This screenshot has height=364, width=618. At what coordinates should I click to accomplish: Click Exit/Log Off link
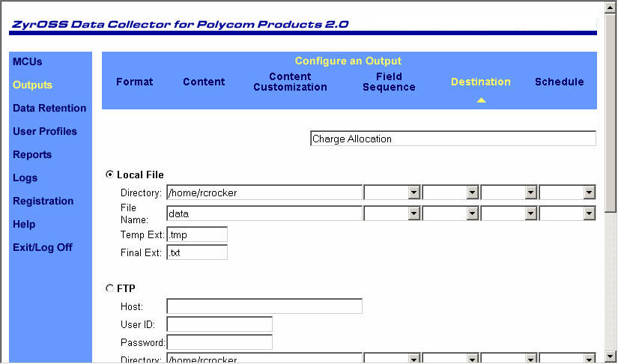pyautogui.click(x=42, y=247)
